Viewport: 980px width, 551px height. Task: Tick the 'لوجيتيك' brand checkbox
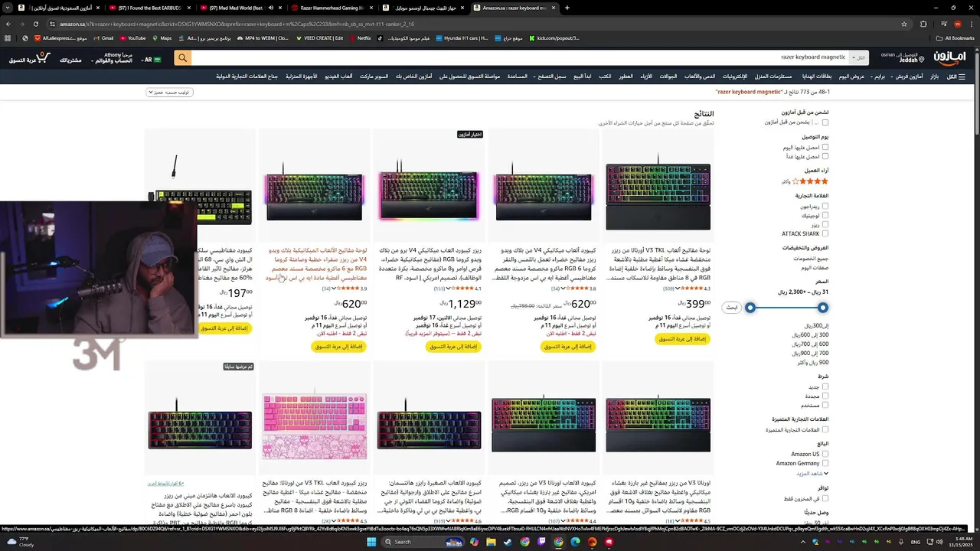tap(825, 216)
